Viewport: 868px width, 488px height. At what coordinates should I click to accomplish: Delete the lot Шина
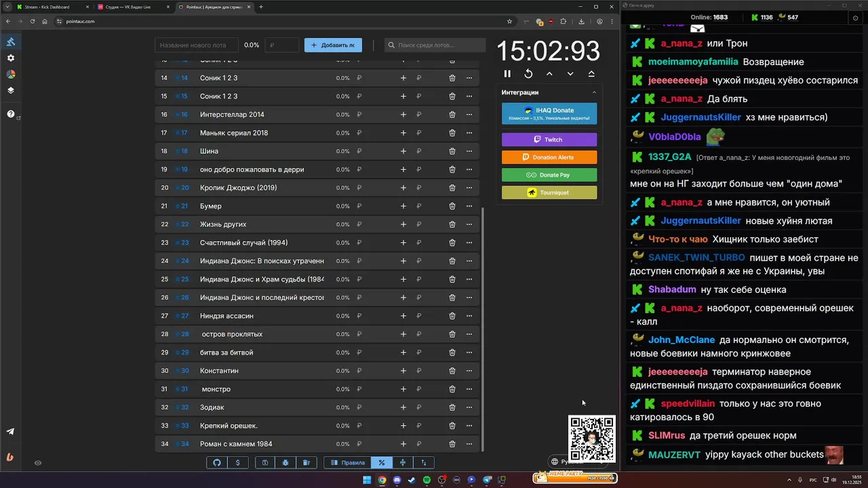[452, 151]
